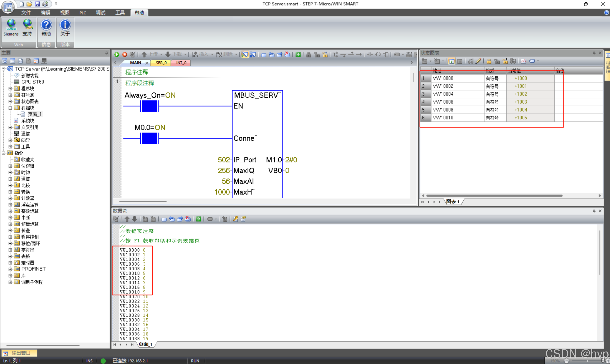Open the 插入 dropdown arrow in toolbar
Screen dimensions: 610x364
(x=212, y=54)
